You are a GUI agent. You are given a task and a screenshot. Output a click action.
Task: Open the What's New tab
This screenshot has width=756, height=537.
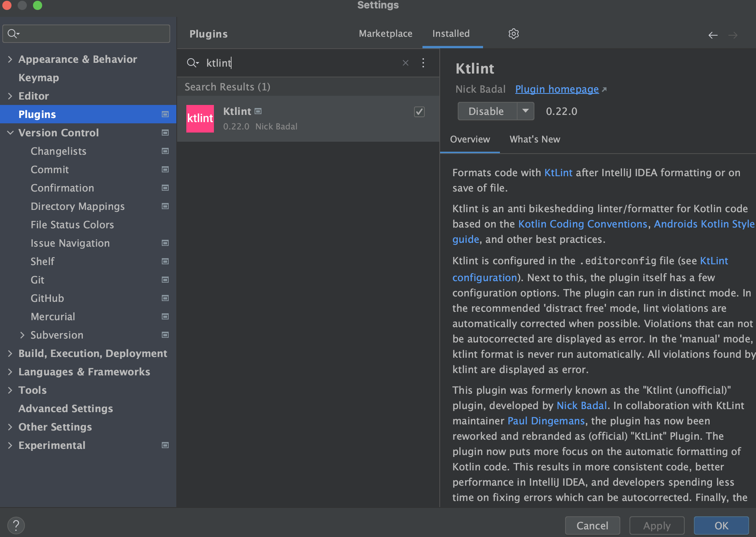pyautogui.click(x=535, y=139)
